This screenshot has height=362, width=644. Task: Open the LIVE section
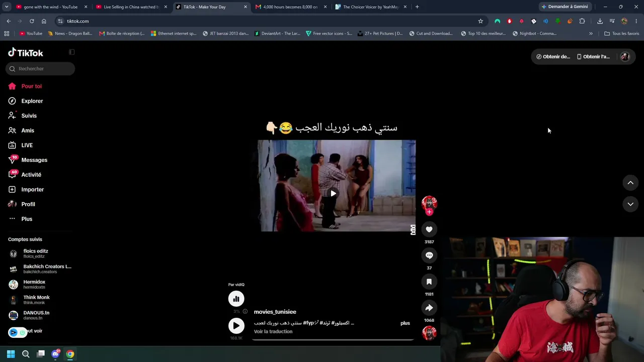[27, 145]
